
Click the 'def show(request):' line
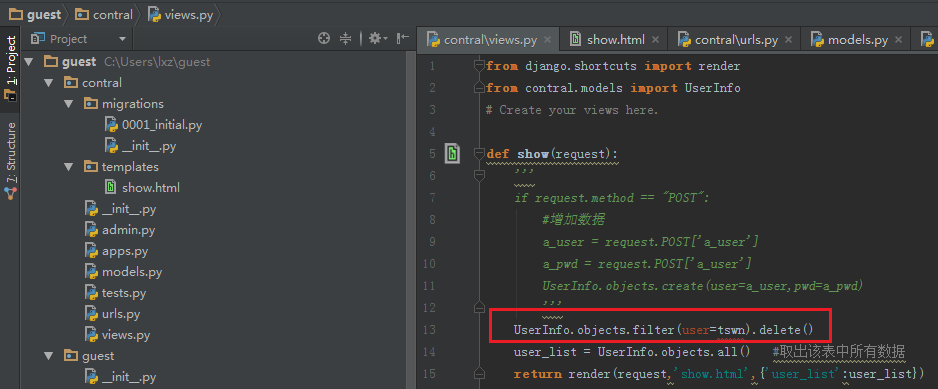552,154
